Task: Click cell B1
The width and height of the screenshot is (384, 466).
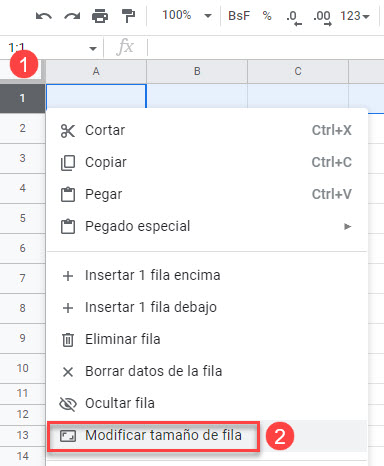Action: [x=197, y=96]
